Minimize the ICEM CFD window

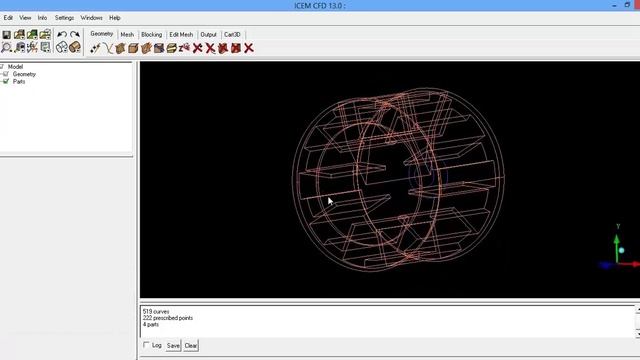click(614, 5)
